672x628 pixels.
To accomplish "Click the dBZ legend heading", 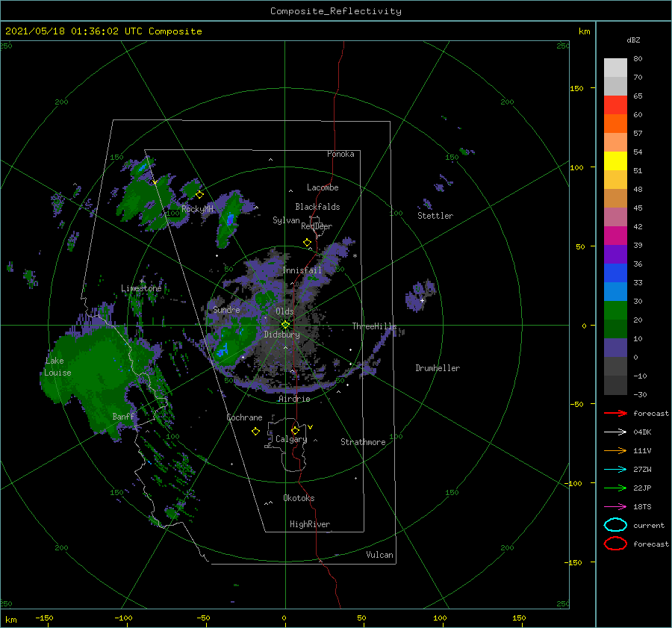I will pyautogui.click(x=633, y=40).
